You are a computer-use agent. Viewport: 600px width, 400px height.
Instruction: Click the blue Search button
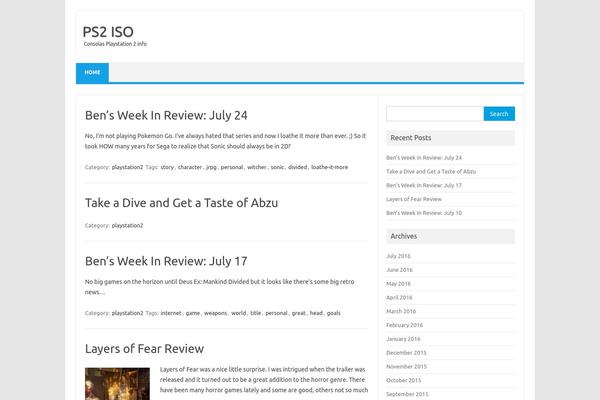coord(499,114)
